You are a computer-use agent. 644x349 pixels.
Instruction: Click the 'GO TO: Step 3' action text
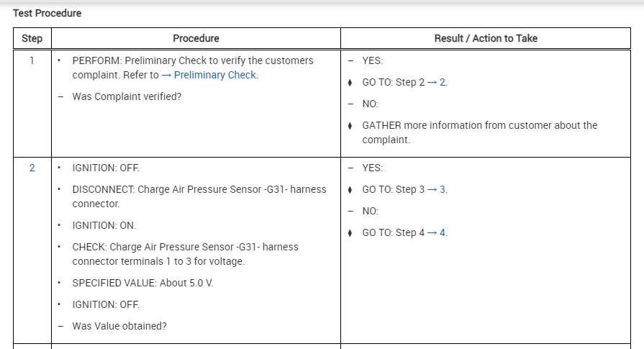tap(393, 189)
